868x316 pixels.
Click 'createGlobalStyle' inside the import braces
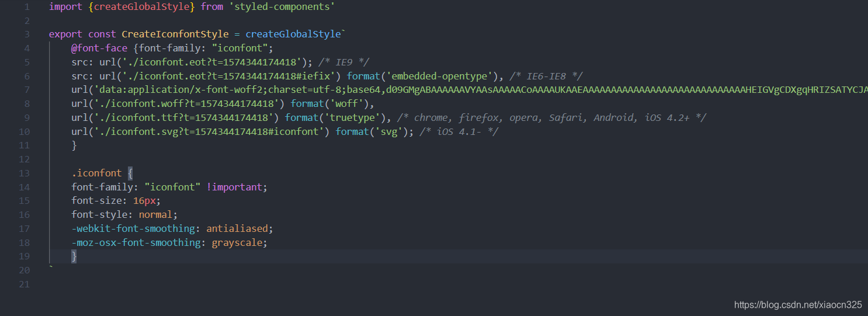[141, 7]
